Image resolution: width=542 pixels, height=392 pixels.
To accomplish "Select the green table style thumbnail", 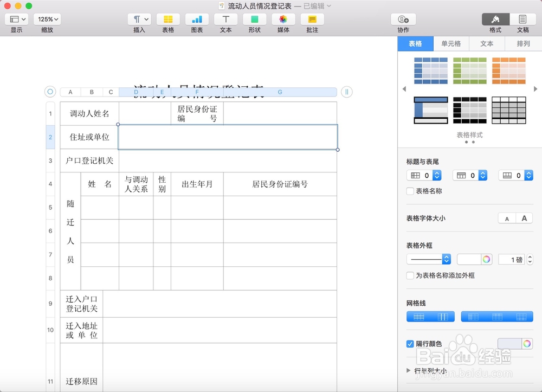I will 469,71.
